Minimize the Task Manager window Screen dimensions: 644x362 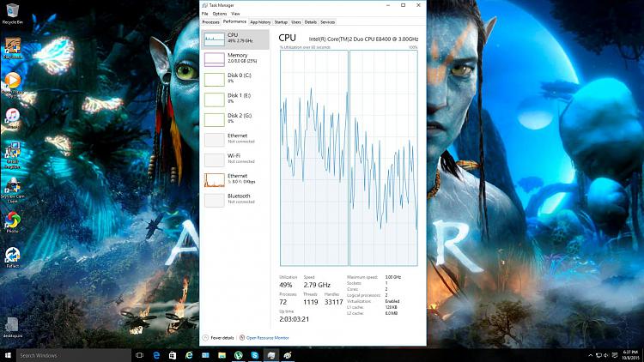click(388, 5)
